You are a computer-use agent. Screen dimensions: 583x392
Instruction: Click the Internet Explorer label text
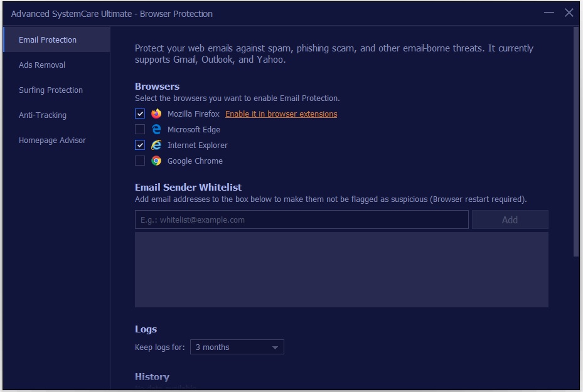[x=198, y=146]
